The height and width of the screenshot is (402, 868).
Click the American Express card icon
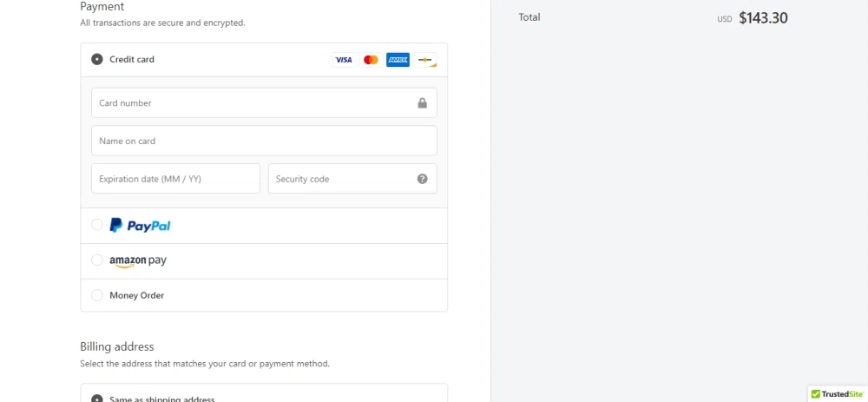pyautogui.click(x=398, y=60)
